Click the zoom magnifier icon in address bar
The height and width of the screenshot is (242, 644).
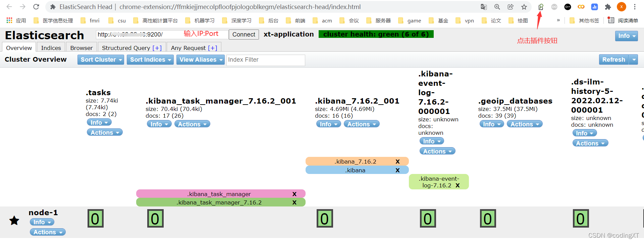click(497, 7)
